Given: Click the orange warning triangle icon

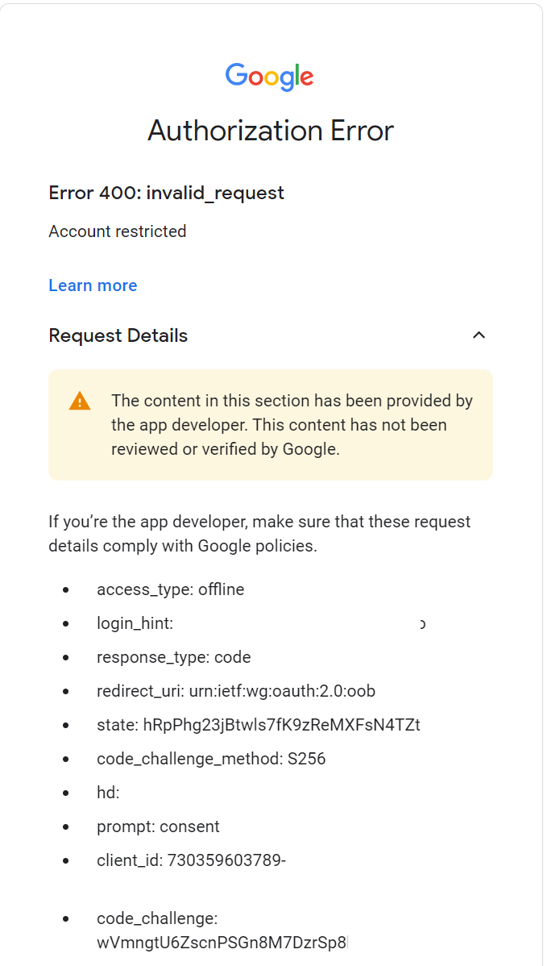Looking at the screenshot, I should click(x=80, y=401).
